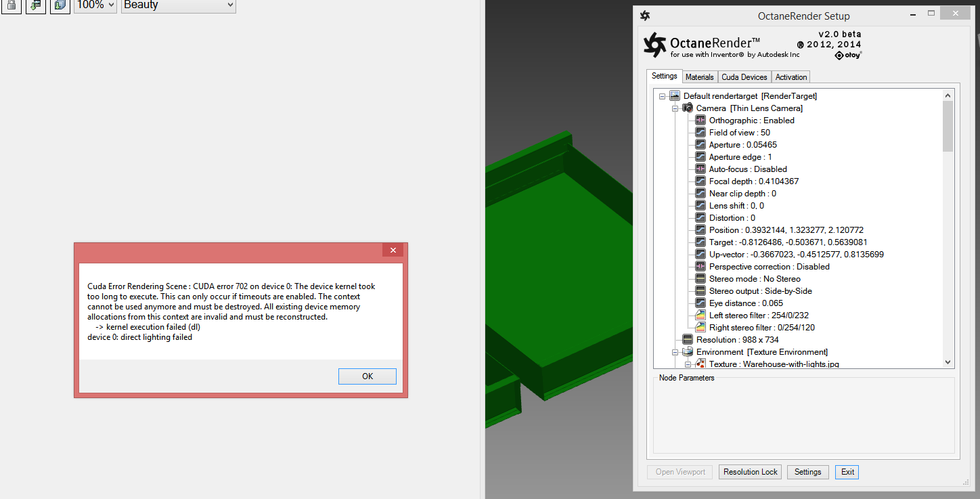Viewport: 980px width, 499px height.
Task: Select the Distortion parameter icon
Action: (x=700, y=218)
